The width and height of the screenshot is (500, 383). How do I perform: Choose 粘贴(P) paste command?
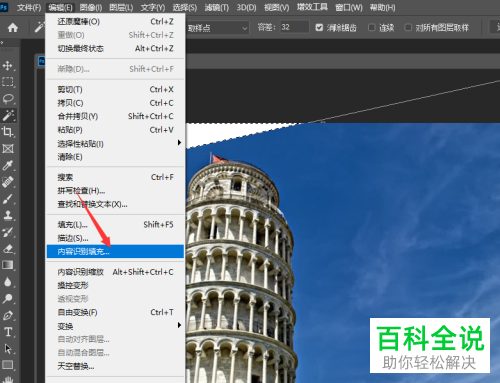pyautogui.click(x=115, y=130)
